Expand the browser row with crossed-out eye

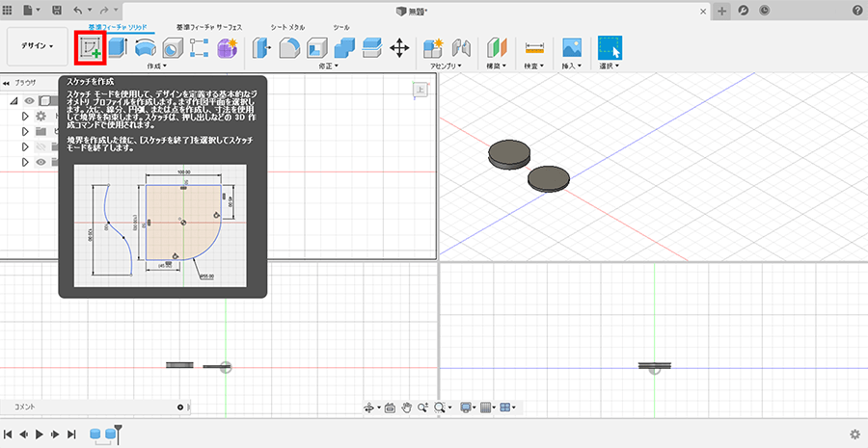[25, 146]
